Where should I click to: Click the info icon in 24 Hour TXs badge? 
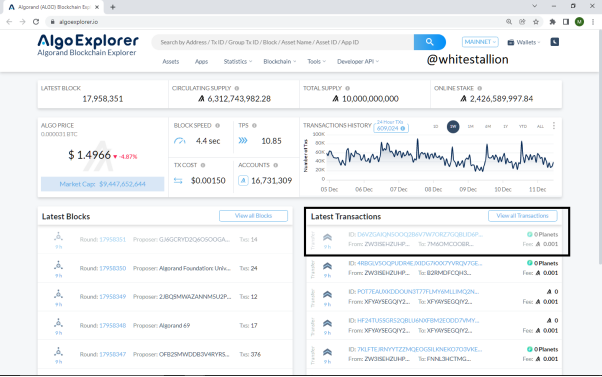click(x=403, y=129)
